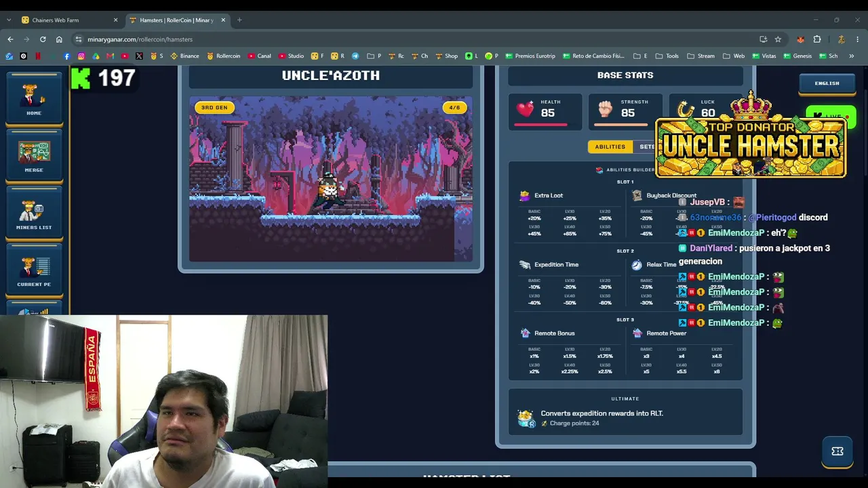Open the Current PE sidebar item
This screenshot has height=488, width=868.
(34, 270)
